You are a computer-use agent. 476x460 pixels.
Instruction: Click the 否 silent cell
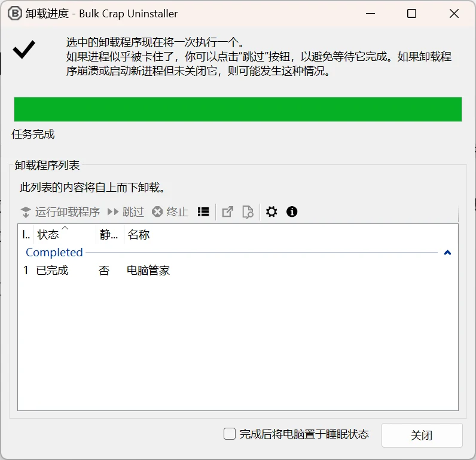[x=104, y=271]
